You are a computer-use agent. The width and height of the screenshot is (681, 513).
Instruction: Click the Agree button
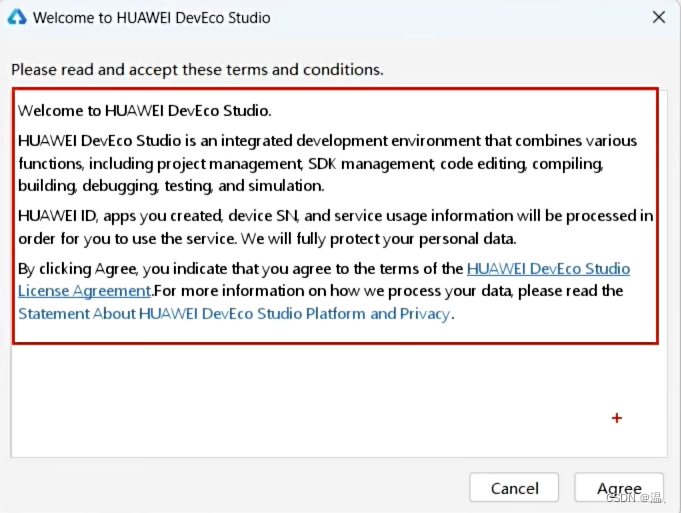[618, 487]
